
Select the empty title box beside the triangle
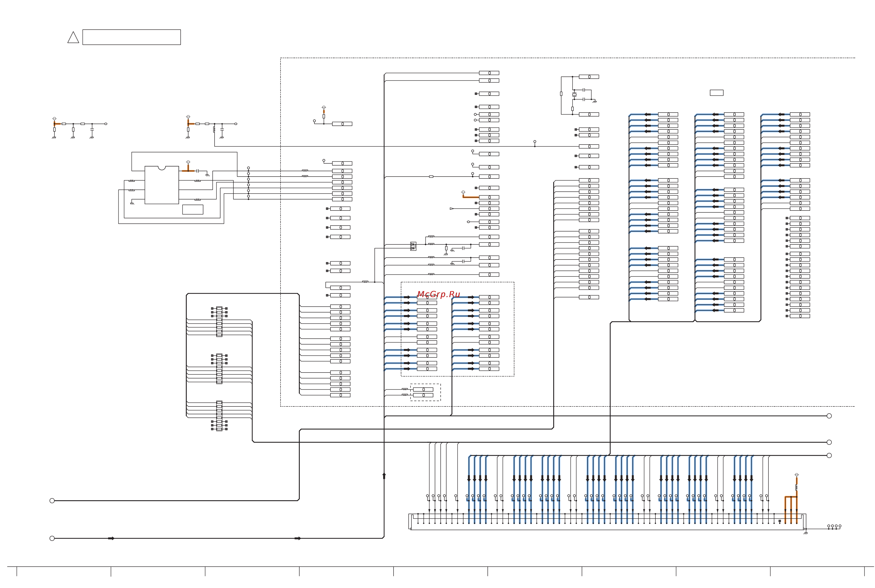(132, 37)
